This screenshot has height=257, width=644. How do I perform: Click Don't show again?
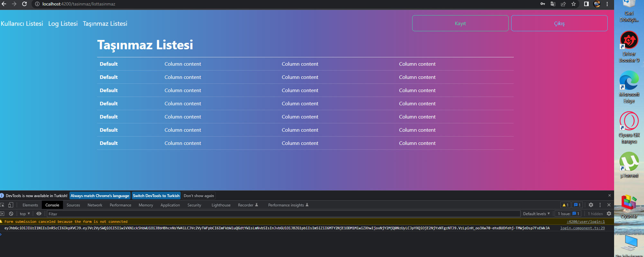[x=199, y=195]
